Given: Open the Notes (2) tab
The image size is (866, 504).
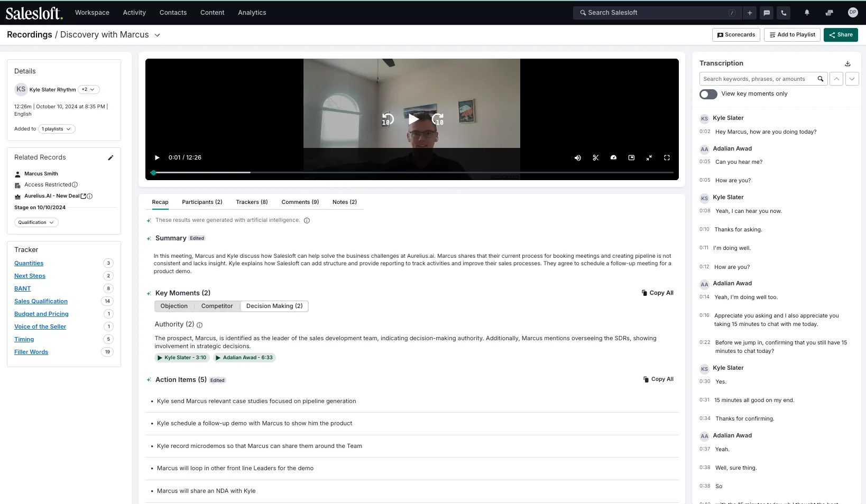Looking at the screenshot, I should 345,202.
